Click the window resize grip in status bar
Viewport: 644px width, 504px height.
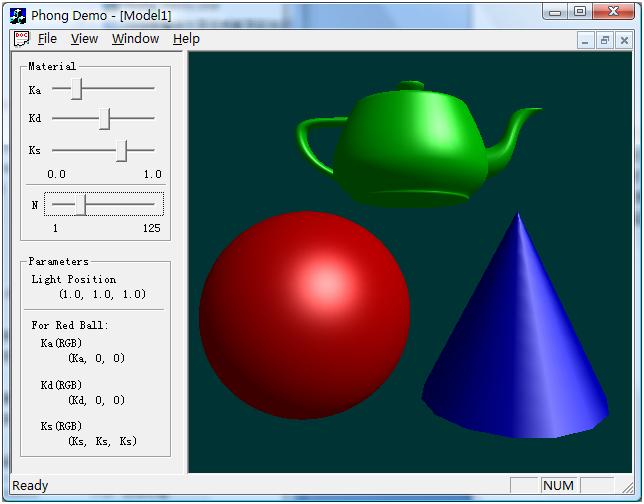[628, 487]
